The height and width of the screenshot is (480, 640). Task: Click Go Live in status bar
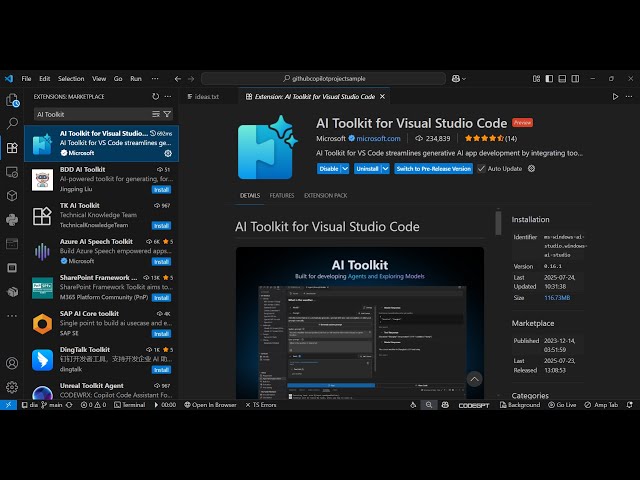562,405
